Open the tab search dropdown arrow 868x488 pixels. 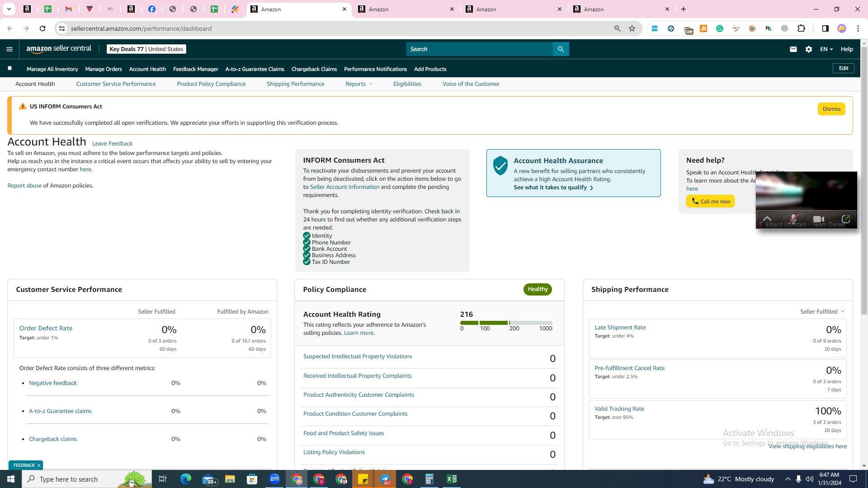click(x=9, y=9)
